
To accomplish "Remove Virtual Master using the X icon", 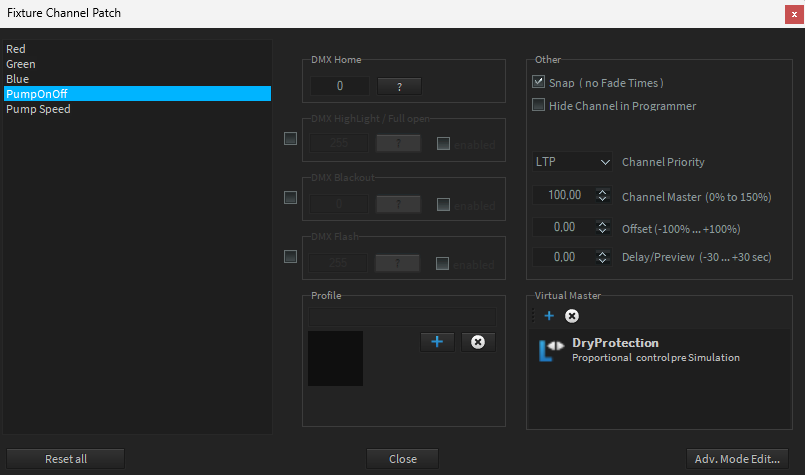I will pos(572,316).
